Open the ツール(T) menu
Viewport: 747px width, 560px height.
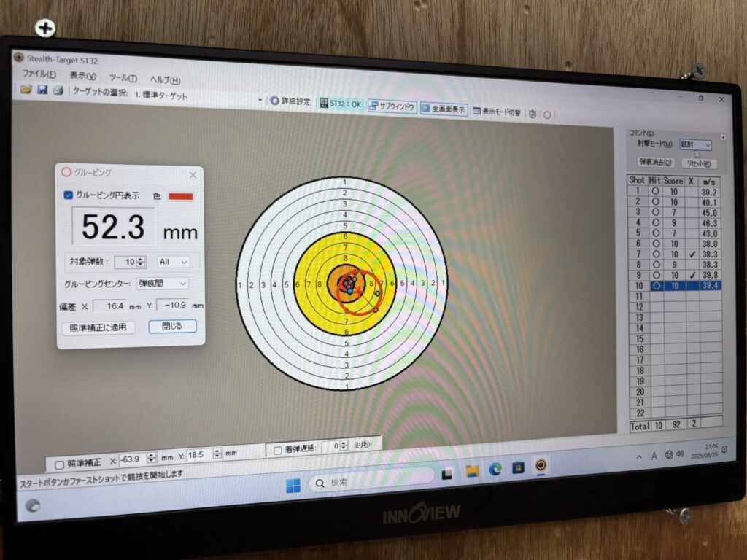coord(123,78)
